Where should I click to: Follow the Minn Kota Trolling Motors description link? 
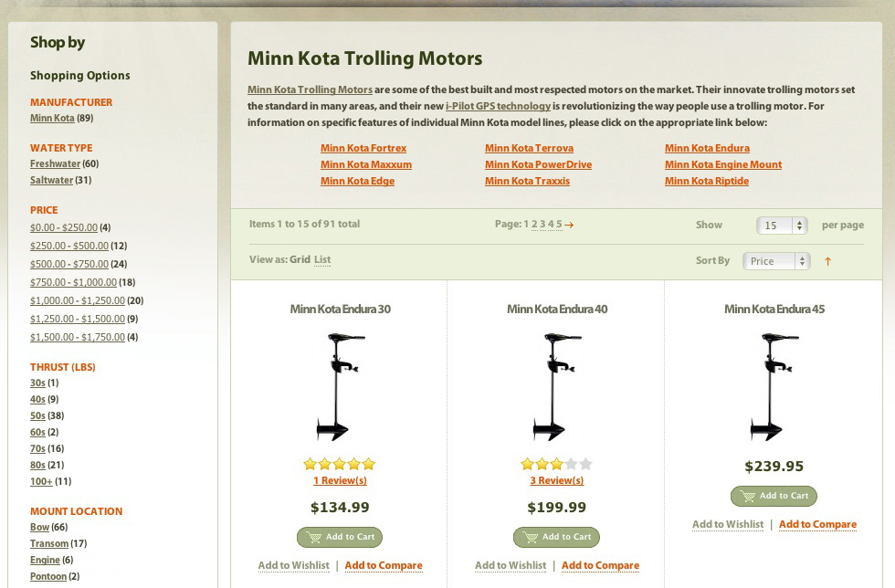pyautogui.click(x=310, y=89)
